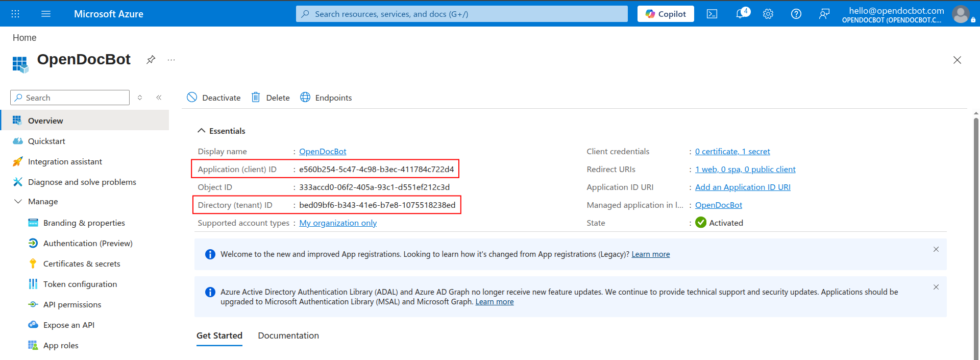Click Add an Application ID URI
The height and width of the screenshot is (360, 980).
point(743,187)
